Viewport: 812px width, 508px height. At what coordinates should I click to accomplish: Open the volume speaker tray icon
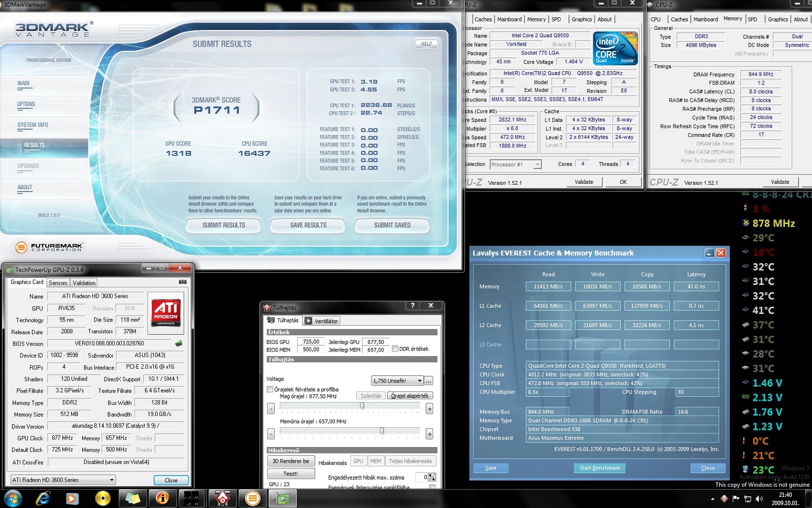point(759,499)
